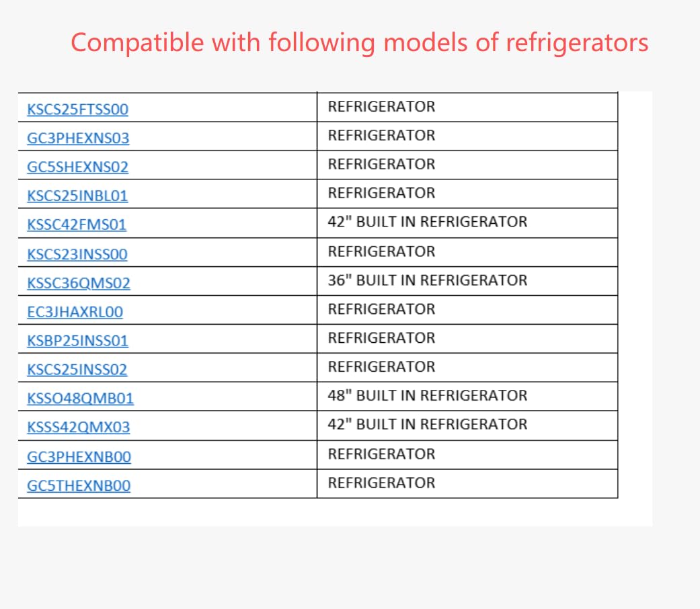Open the KSSO48QMB01 model link
Image resolution: width=700 pixels, height=609 pixels.
pyautogui.click(x=81, y=399)
